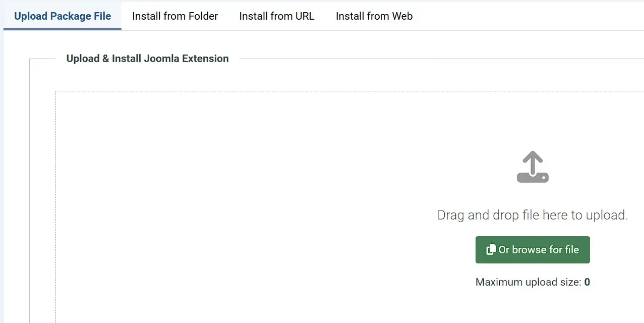Select the Install from Web tab

pyautogui.click(x=374, y=16)
